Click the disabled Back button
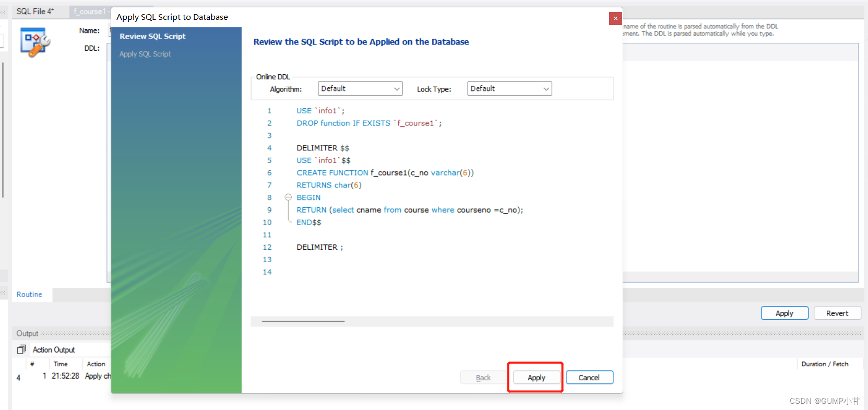The width and height of the screenshot is (868, 410). pyautogui.click(x=483, y=378)
